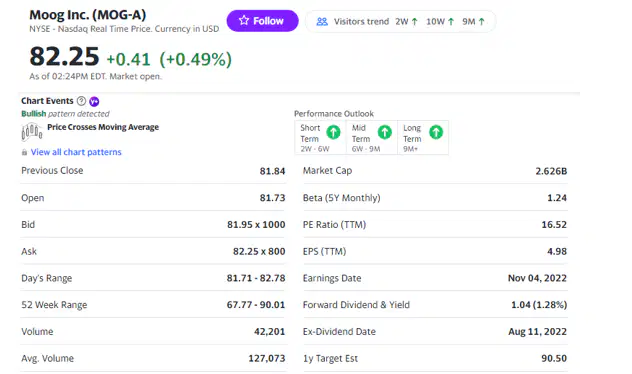Click the (+0.49%) percent change
This screenshot has height=374, width=632.
(195, 59)
